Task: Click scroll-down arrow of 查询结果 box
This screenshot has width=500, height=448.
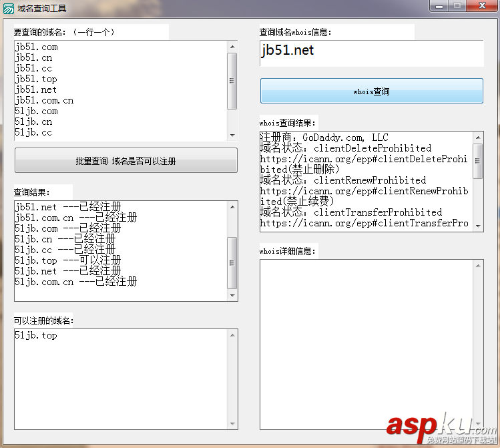Action: coord(232,295)
